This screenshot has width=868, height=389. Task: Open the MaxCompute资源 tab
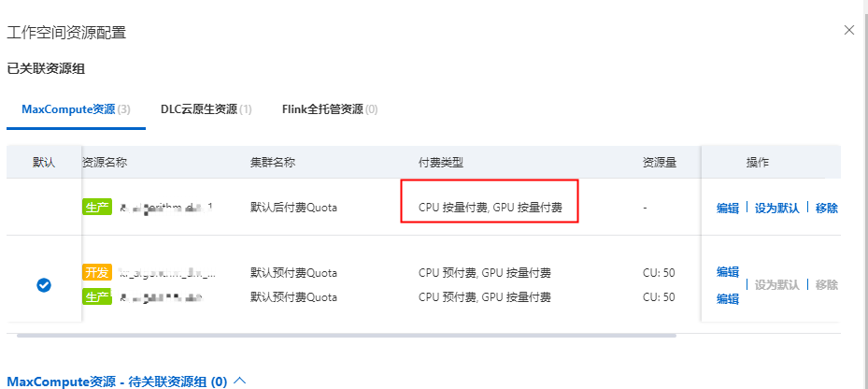point(76,109)
